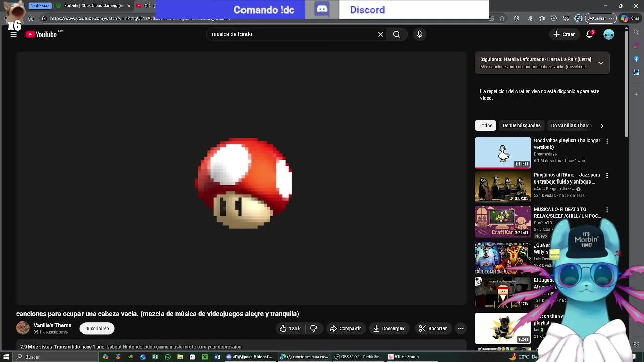The width and height of the screenshot is (644, 362).
Task: Add a sidebar app with plus
Action: point(636,94)
